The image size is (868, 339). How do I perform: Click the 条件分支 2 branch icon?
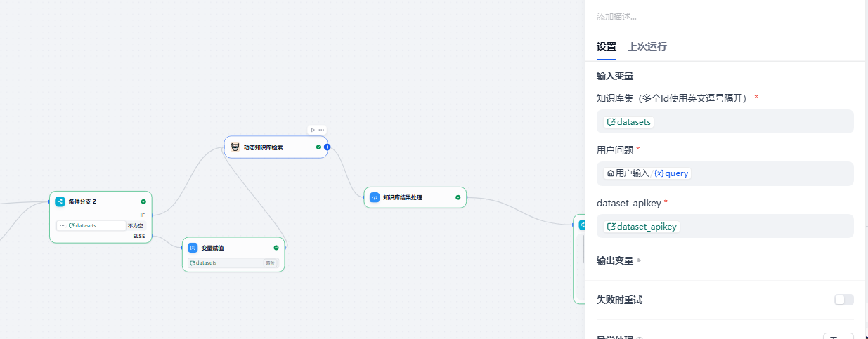point(60,201)
